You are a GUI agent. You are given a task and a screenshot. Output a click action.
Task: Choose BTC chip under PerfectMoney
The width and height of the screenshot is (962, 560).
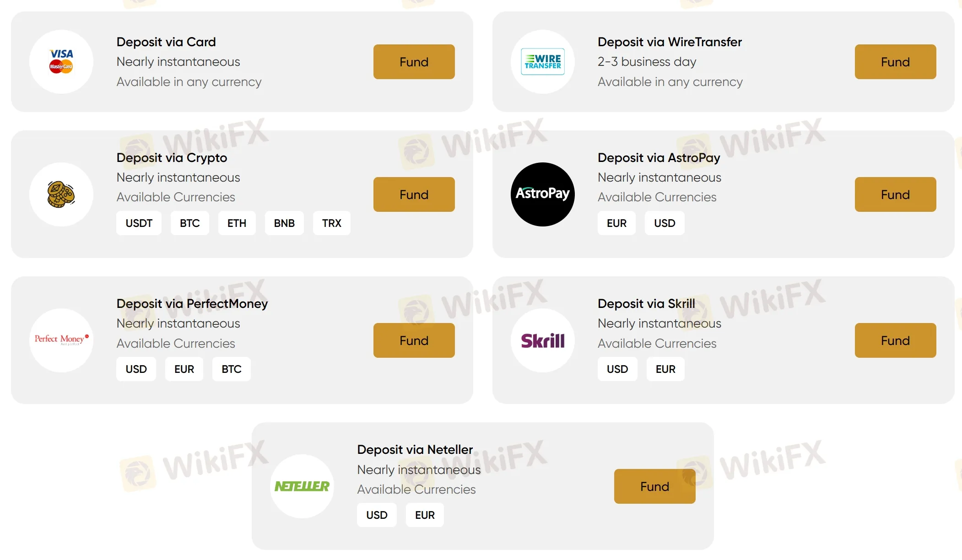232,369
